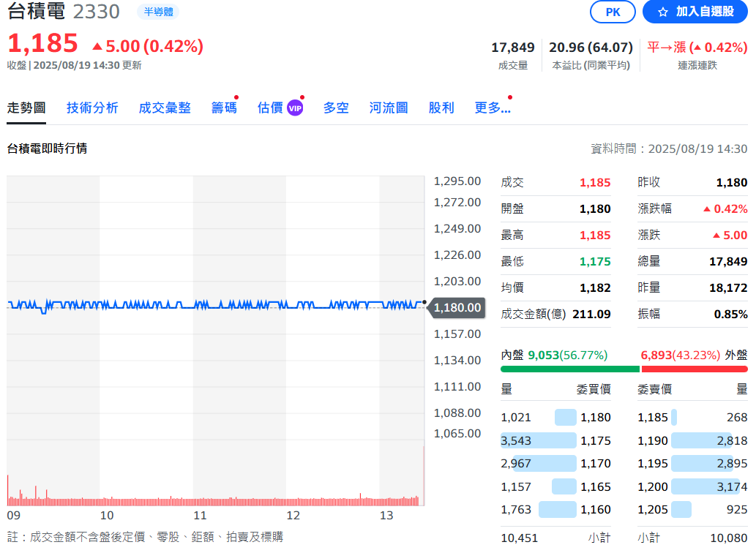Click the bid subtotal 10,451
Viewport: 756px width, 553px height.
pyautogui.click(x=520, y=538)
